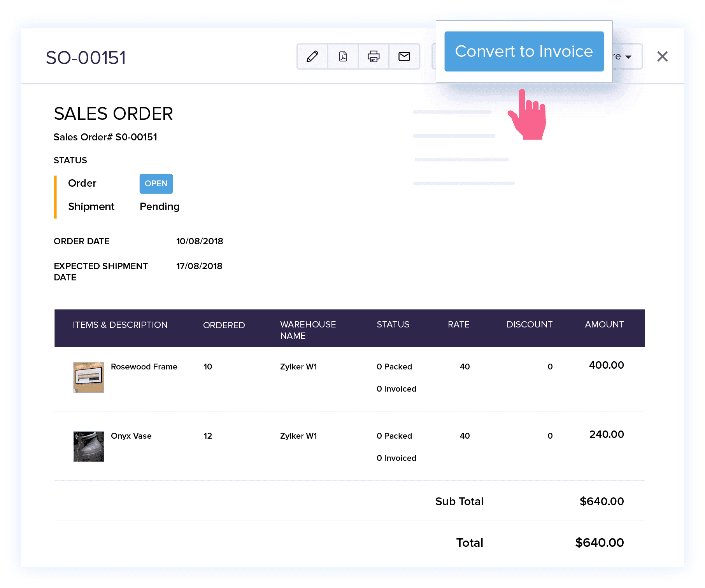
Task: Close the sales order panel
Action: coord(662,57)
